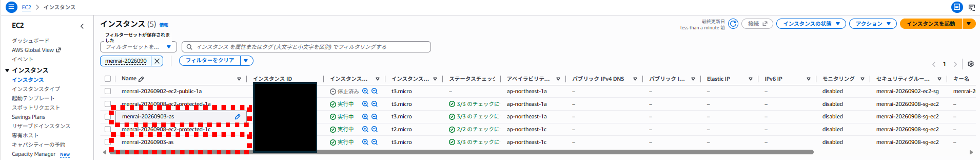Screen dimensions: 980x160
Task: Click 2/2 status check cell
Action: click(x=474, y=129)
